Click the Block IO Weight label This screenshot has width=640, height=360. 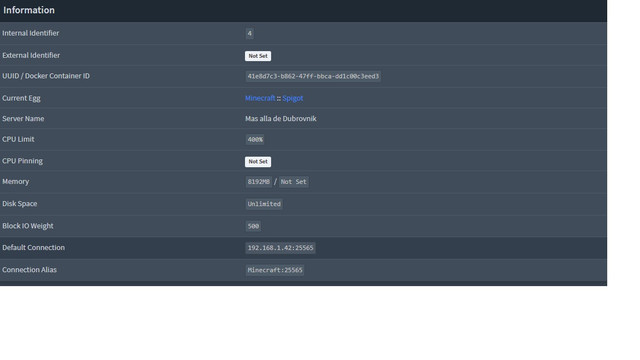28,226
